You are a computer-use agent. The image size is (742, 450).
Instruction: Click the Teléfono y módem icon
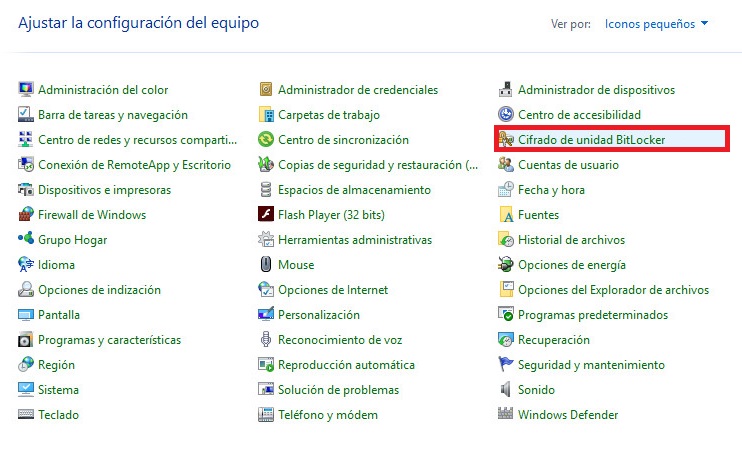[266, 415]
